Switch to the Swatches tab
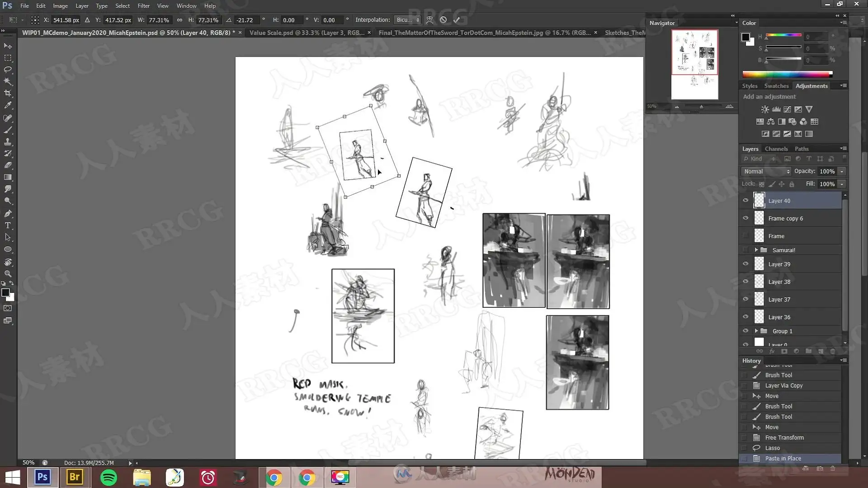This screenshot has height=488, width=868. (x=776, y=86)
